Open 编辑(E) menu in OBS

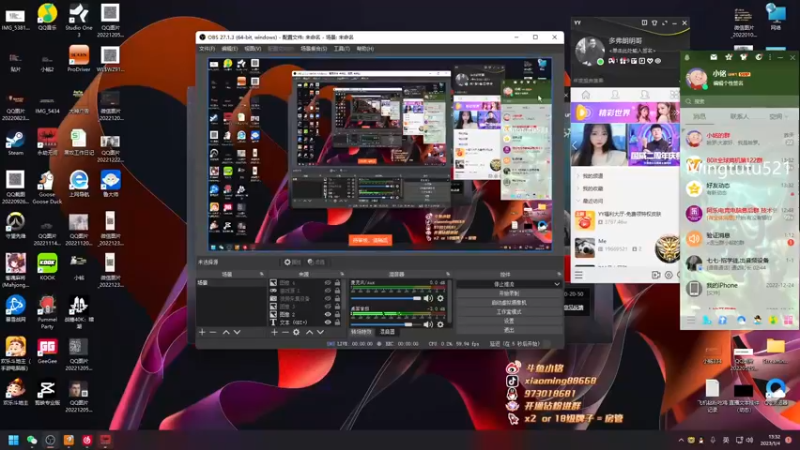click(x=230, y=48)
